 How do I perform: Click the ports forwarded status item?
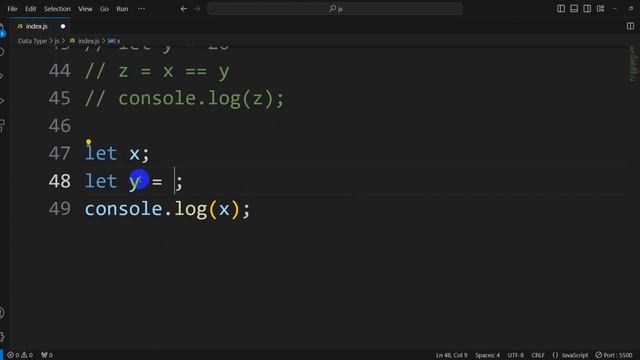click(x=47, y=355)
